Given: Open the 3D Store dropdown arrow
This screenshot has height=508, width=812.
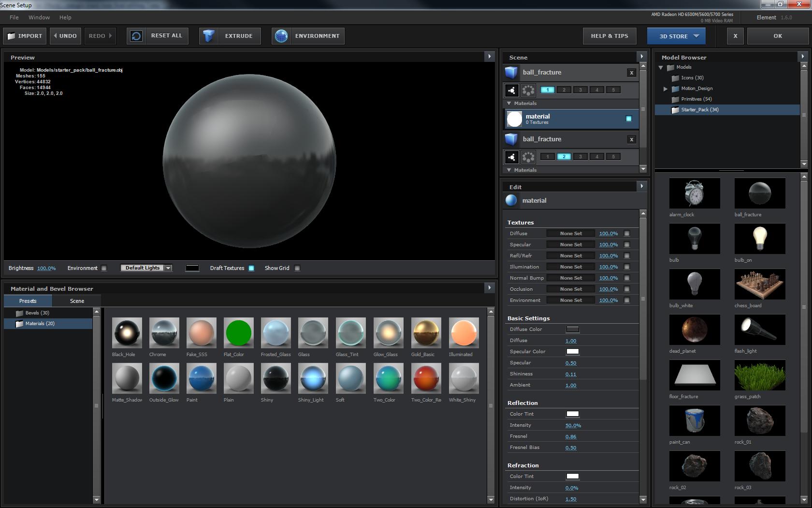Looking at the screenshot, I should (x=696, y=36).
